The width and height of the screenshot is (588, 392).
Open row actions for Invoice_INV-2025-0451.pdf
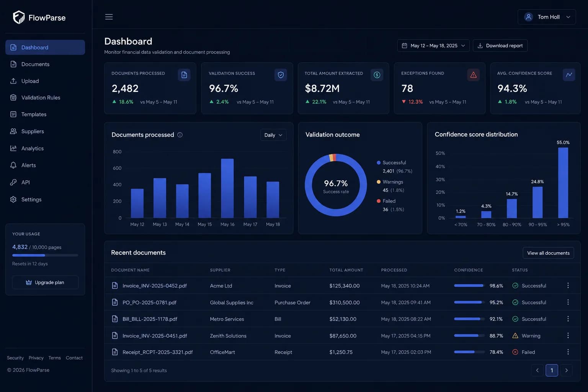568,336
